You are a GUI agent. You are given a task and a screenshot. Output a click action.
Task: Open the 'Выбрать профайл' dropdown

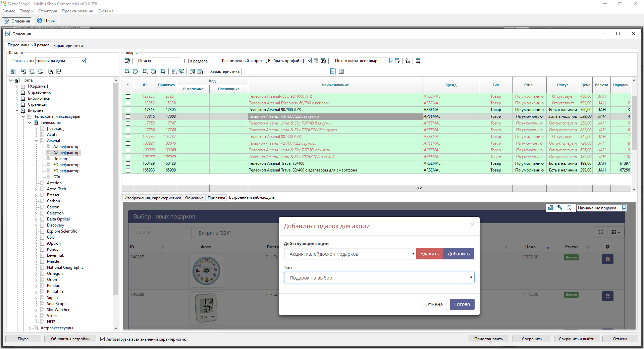coord(310,61)
